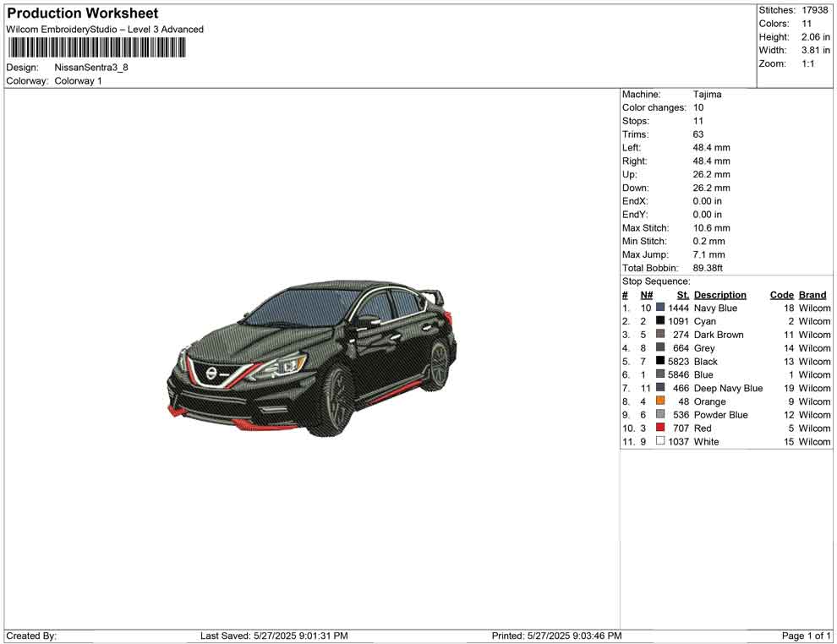Click the N# column header
Image resolution: width=837 pixels, height=644 pixels.
tap(647, 295)
